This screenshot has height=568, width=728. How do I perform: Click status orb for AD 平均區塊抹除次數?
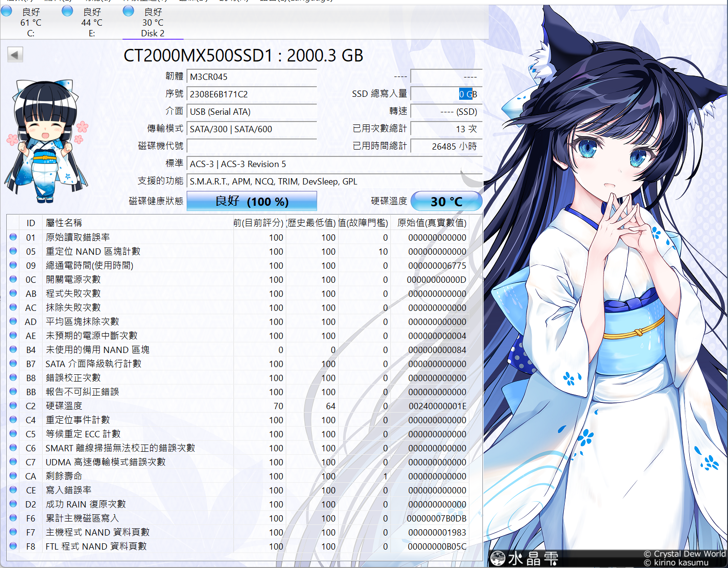[13, 322]
